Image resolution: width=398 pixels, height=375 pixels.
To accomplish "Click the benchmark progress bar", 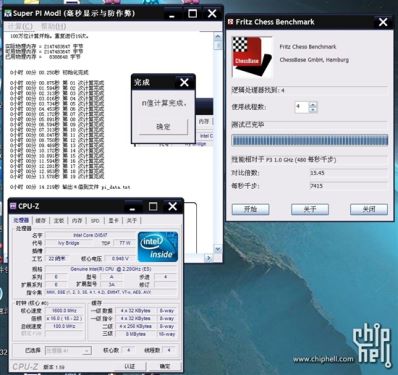I will pos(310,140).
